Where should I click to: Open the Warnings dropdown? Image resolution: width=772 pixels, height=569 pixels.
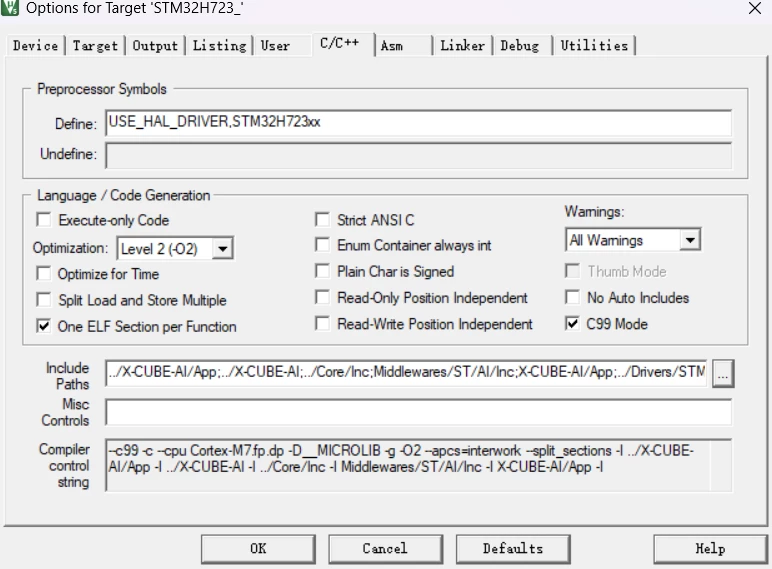point(690,240)
